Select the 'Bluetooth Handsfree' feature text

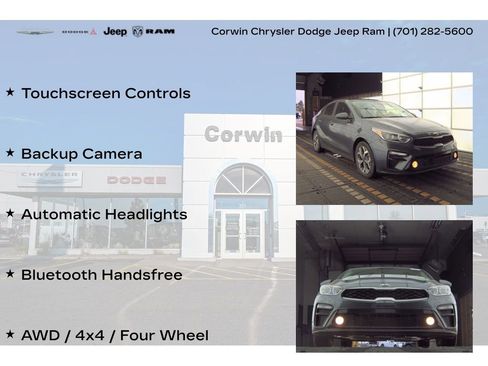[102, 275]
